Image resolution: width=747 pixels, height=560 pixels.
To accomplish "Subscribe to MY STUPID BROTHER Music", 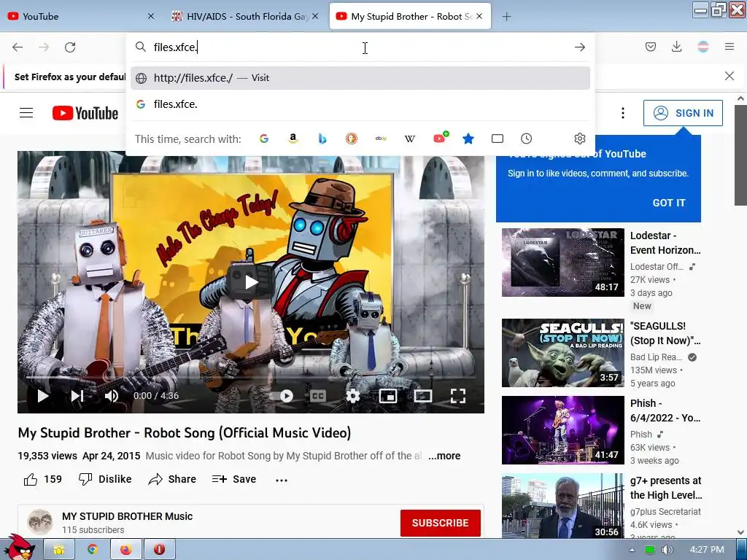I will 440,523.
